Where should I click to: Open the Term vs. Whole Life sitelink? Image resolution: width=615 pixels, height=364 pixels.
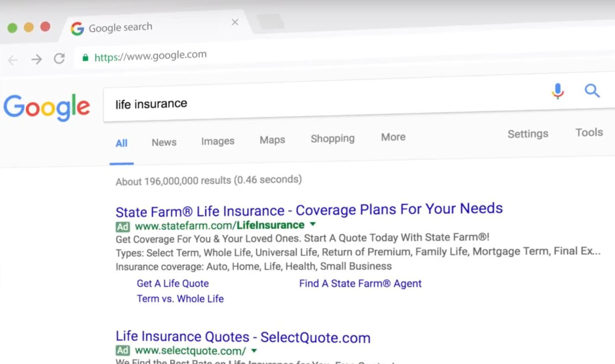coord(180,299)
